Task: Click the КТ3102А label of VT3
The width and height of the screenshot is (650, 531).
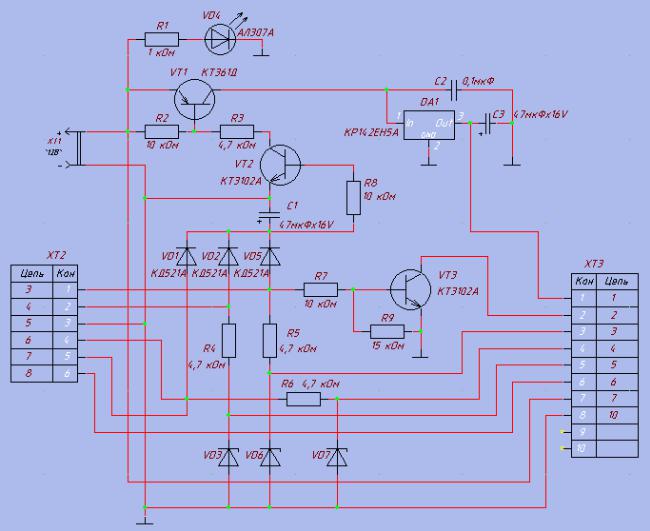Action: click(458, 291)
